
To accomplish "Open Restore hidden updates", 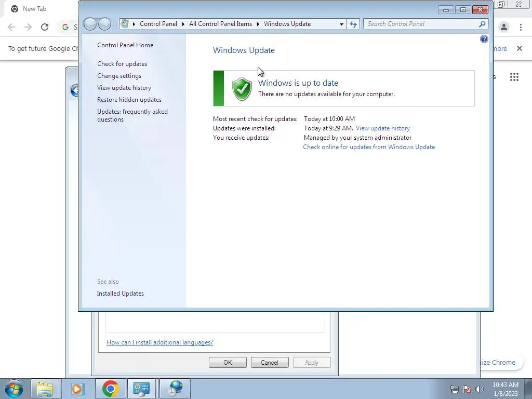I will click(x=129, y=99).
